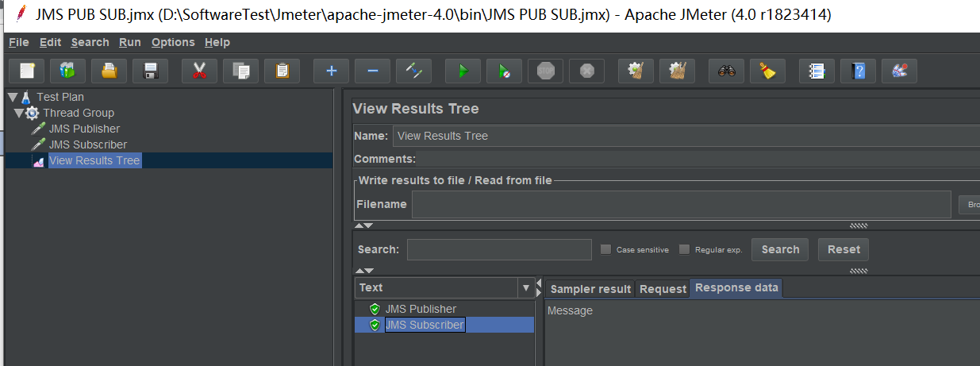Click the Search button
Screen dimensions: 980x366
click(x=780, y=249)
